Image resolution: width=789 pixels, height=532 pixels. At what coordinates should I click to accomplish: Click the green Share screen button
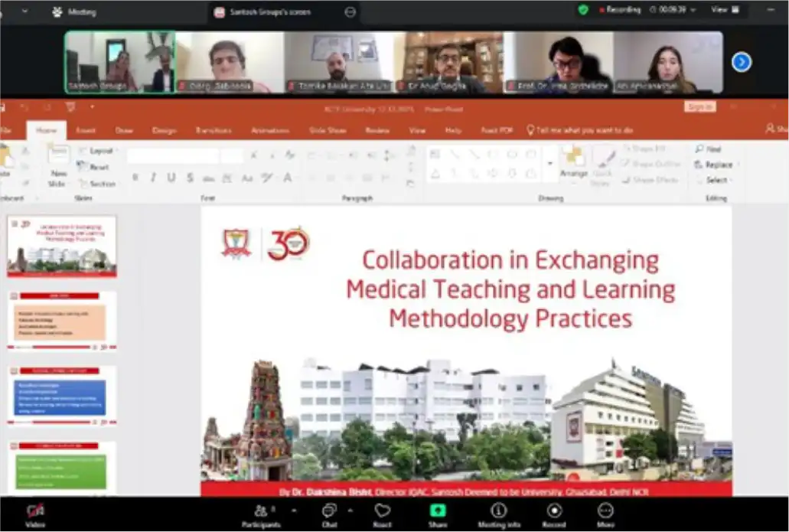pyautogui.click(x=438, y=512)
